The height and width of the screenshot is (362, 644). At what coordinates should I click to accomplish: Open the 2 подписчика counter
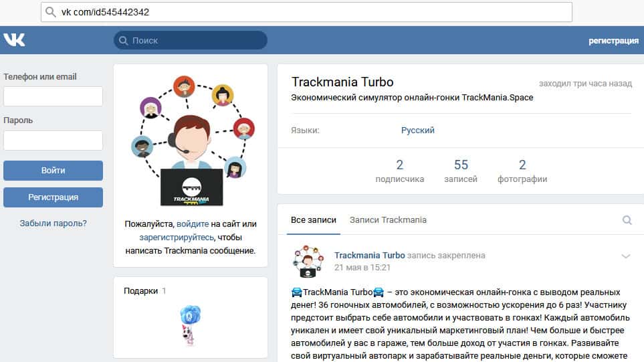click(x=400, y=171)
